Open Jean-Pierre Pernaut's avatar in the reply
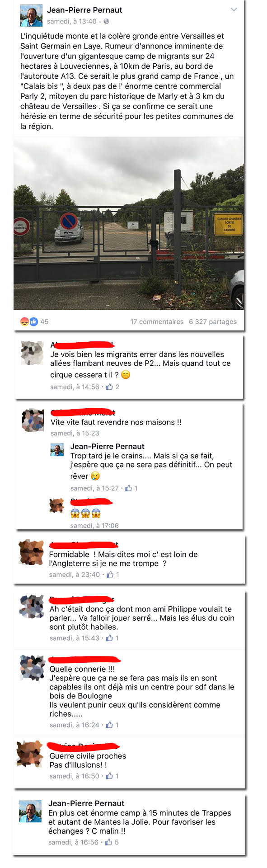This screenshot has height=868, width=267. [x=56, y=449]
